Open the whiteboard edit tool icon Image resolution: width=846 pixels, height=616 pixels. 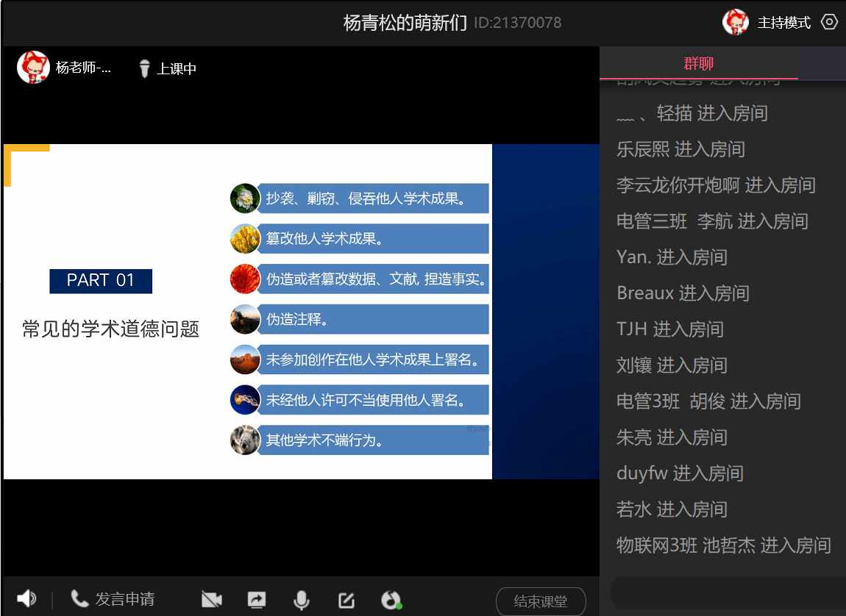coord(346,600)
